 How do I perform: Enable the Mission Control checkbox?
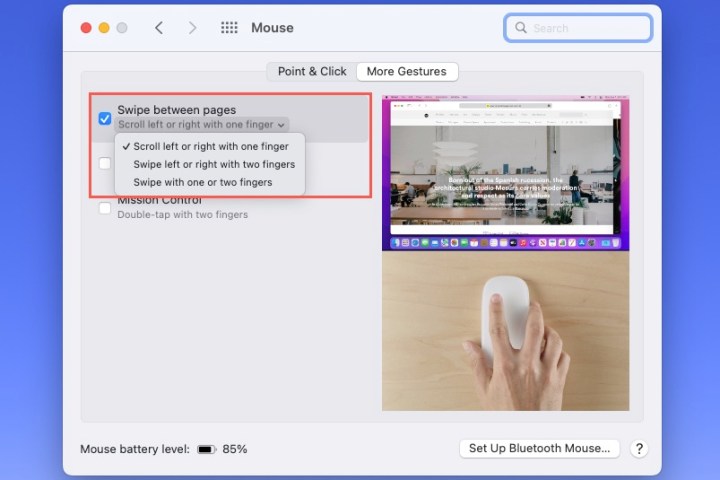coord(105,208)
